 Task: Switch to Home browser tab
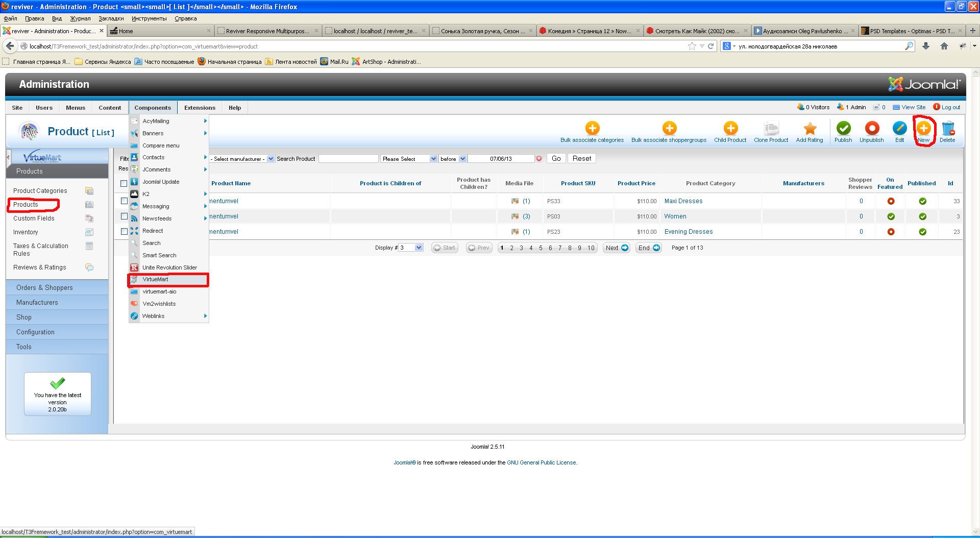tap(161, 31)
